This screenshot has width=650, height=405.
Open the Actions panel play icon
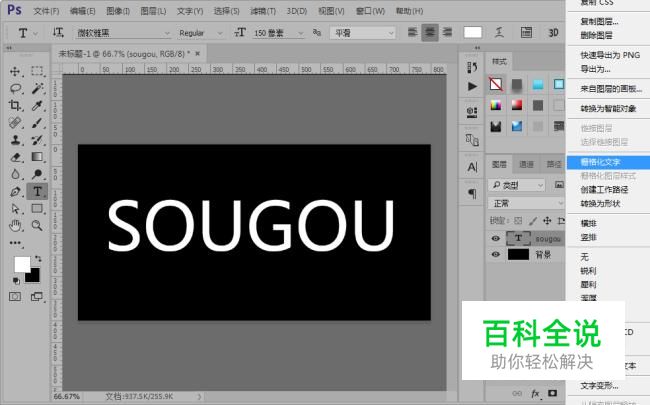472,86
